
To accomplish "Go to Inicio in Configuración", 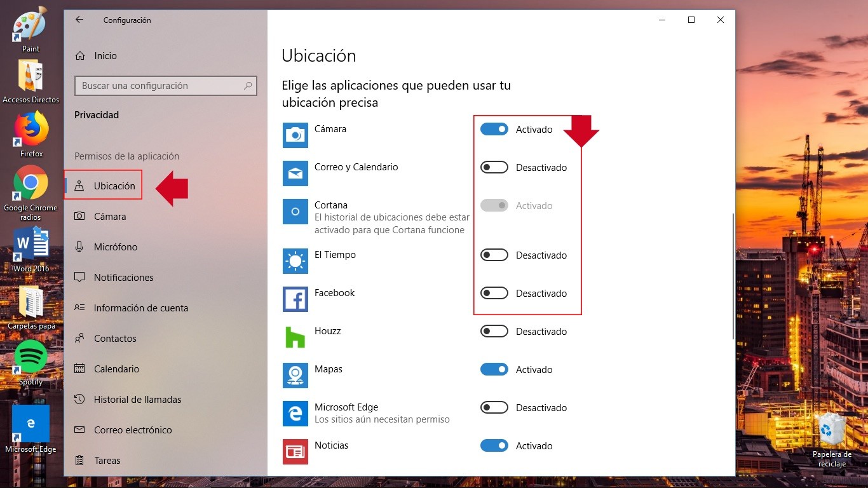I will pos(104,55).
